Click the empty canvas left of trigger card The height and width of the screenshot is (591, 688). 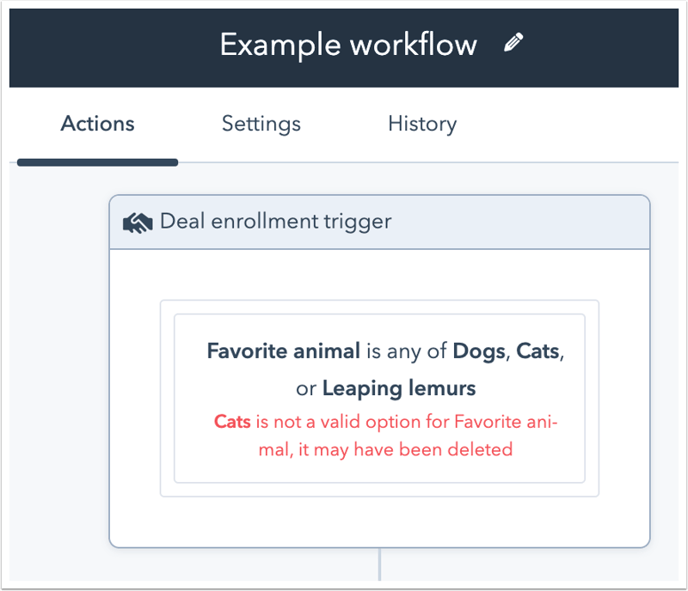59,371
